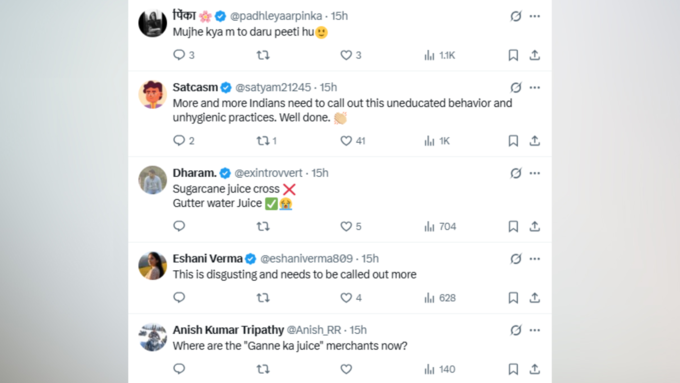Open more options menu on Dharam's tweet
680x383 pixels.
[535, 173]
